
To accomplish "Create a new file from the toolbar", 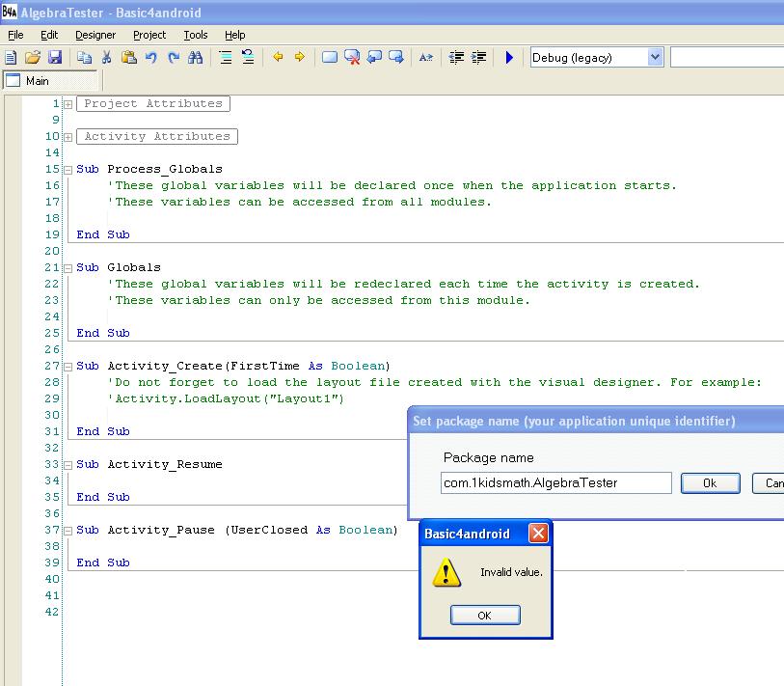I will (11, 58).
